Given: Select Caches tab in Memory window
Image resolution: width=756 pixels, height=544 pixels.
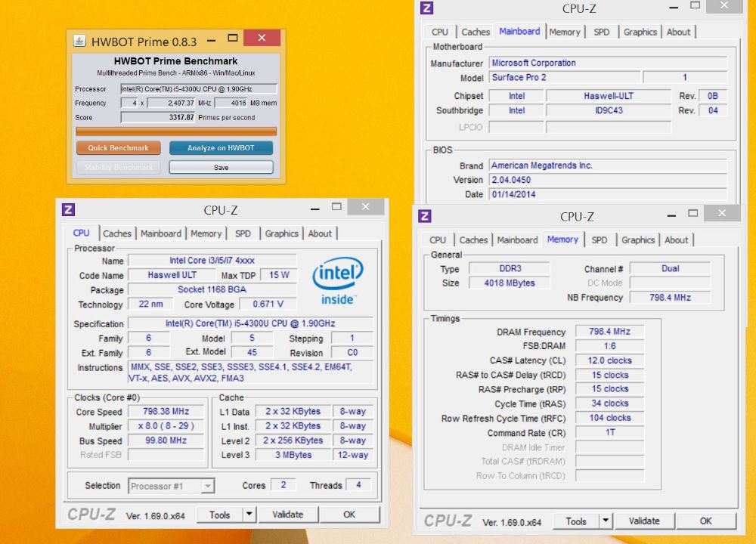Looking at the screenshot, I should (473, 240).
